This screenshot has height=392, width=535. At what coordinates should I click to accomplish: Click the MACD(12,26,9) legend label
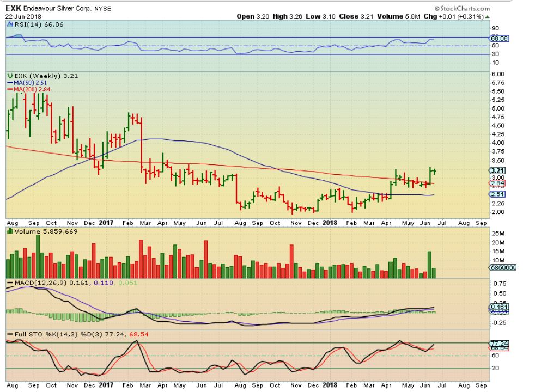click(x=41, y=283)
